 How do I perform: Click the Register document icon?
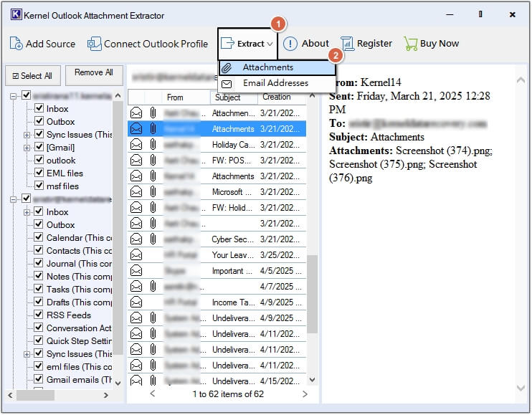[x=347, y=44]
